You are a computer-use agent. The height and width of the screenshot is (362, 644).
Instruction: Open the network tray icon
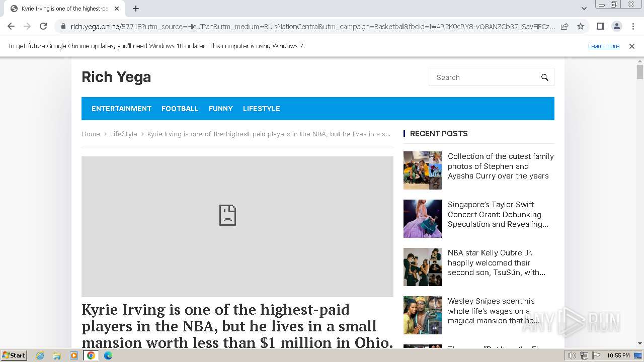pos(584,355)
